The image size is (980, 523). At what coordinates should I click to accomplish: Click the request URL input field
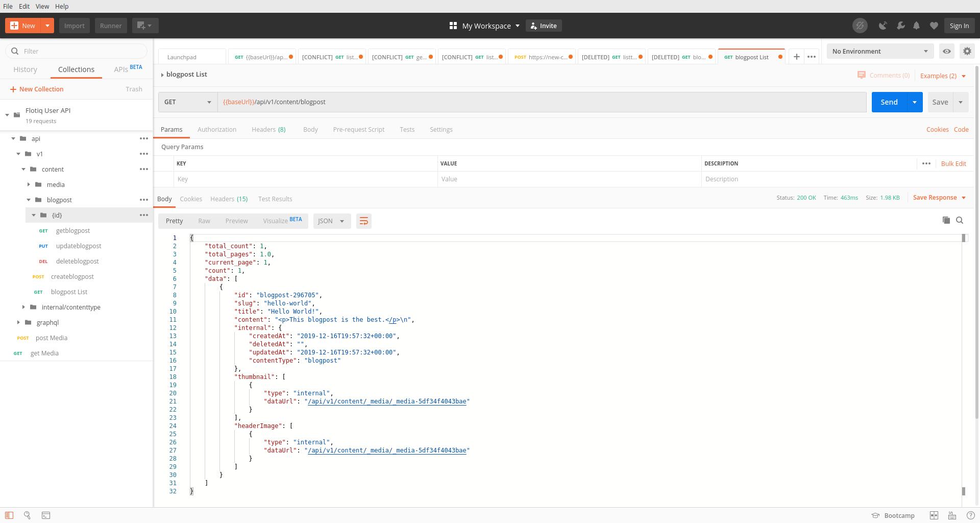(542, 102)
